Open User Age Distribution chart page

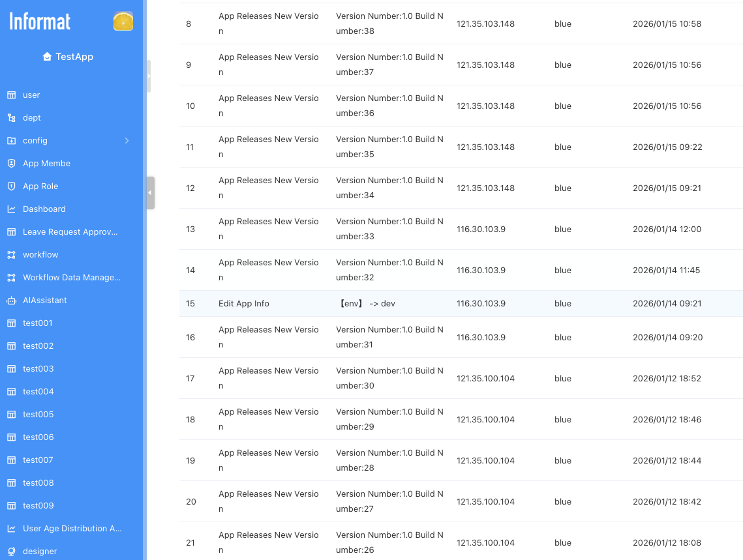72,529
